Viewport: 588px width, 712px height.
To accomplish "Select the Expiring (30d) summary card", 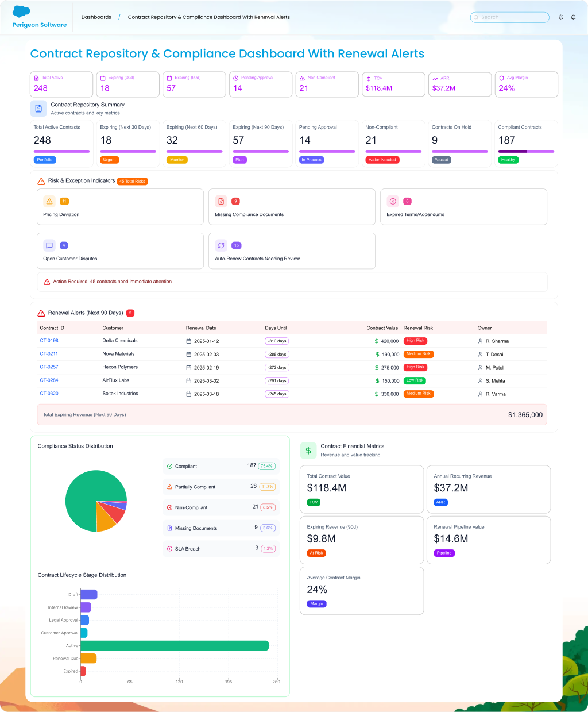I will pyautogui.click(x=127, y=84).
